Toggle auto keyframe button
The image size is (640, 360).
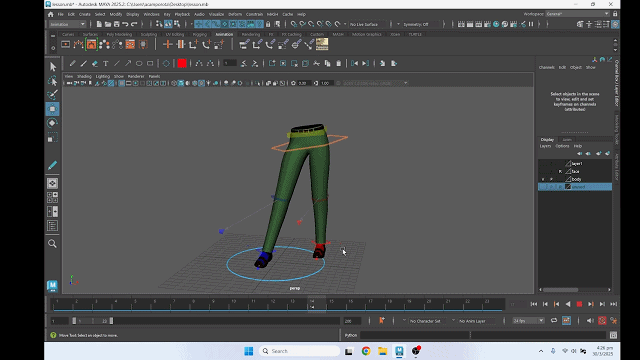click(x=602, y=321)
